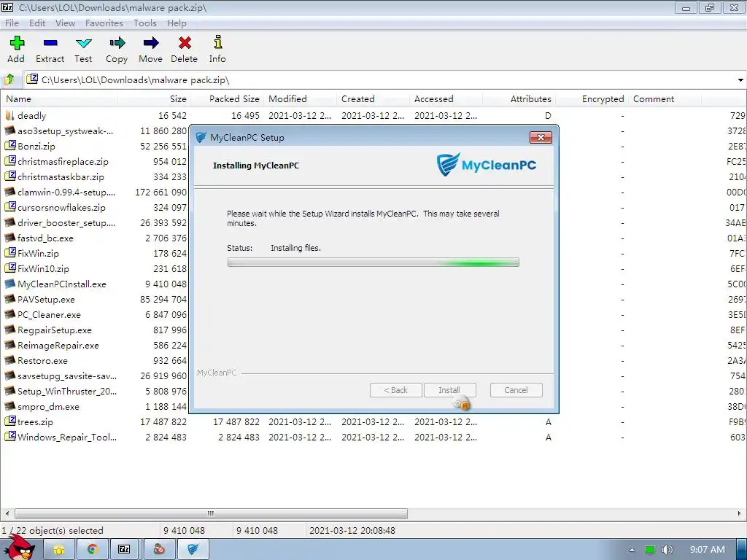Click the address path field
Image resolution: width=747 pixels, height=560 pixels.
[x=379, y=79]
